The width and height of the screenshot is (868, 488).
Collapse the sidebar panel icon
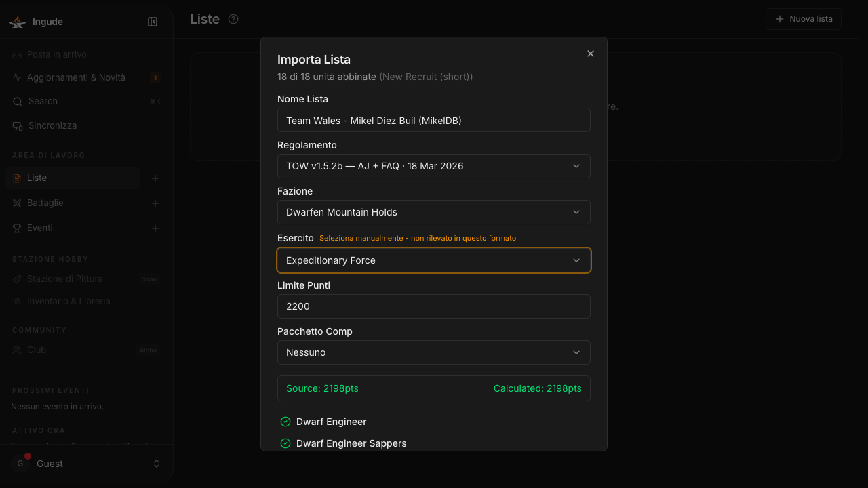153,22
